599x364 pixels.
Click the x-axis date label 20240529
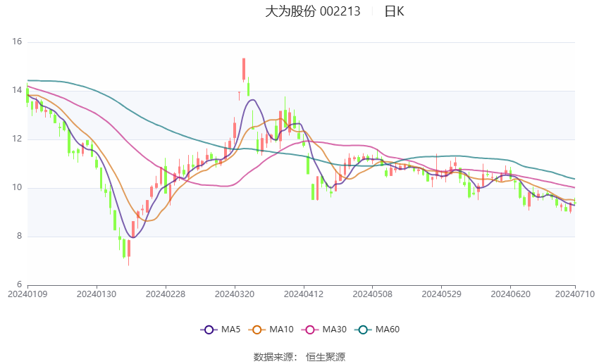point(441,294)
